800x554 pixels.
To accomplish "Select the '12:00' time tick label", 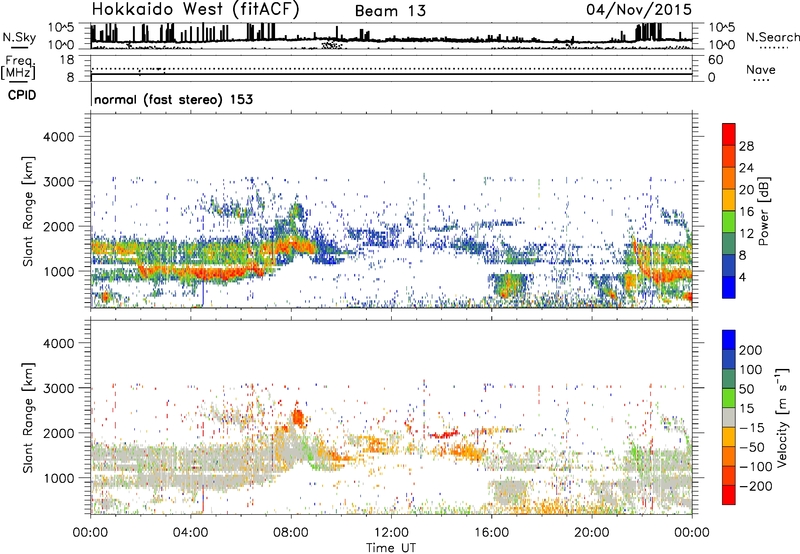I will [x=391, y=533].
